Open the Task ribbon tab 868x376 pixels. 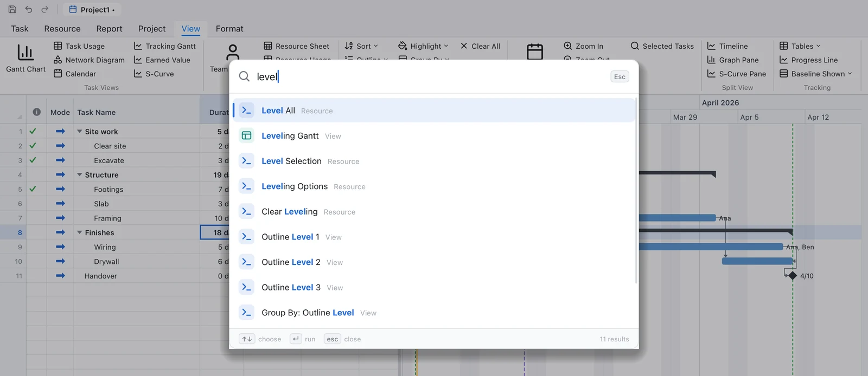(20, 29)
